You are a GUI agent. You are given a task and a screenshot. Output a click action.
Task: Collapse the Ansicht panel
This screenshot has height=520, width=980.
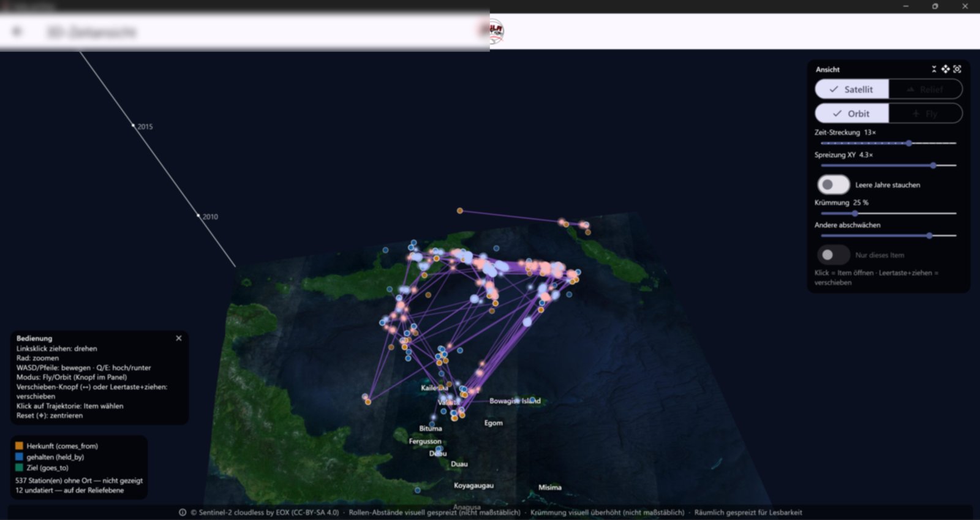934,69
